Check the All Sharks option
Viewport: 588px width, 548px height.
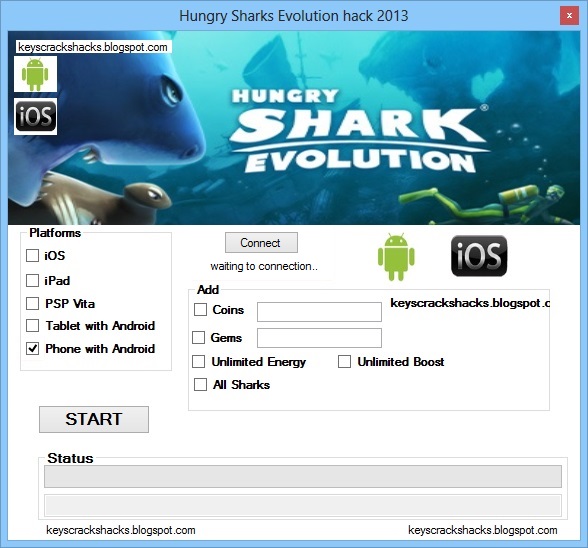(x=200, y=384)
